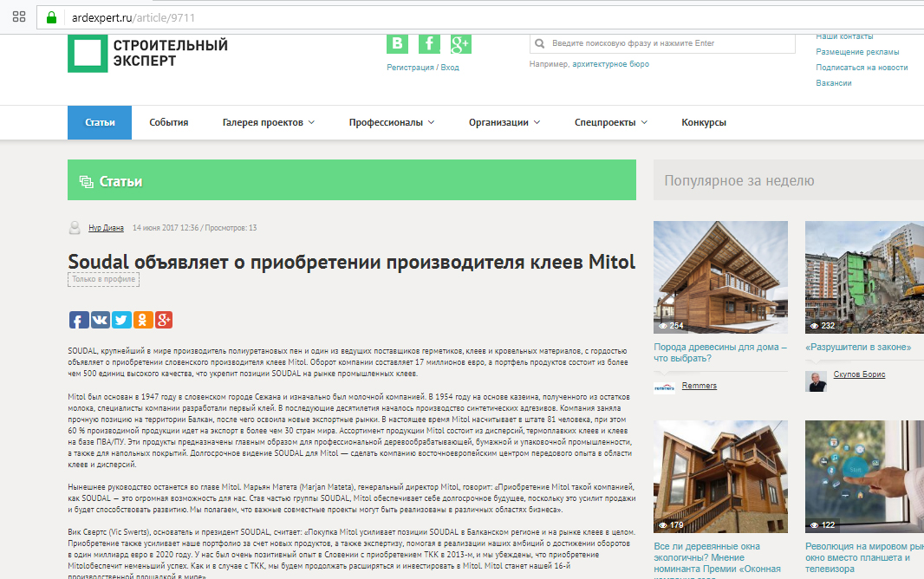Click the browser address bar URL
This screenshot has height=579, width=924.
pyautogui.click(x=133, y=17)
